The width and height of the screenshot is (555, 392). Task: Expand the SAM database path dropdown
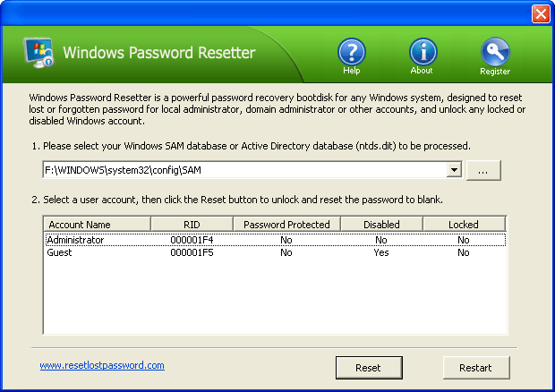454,170
